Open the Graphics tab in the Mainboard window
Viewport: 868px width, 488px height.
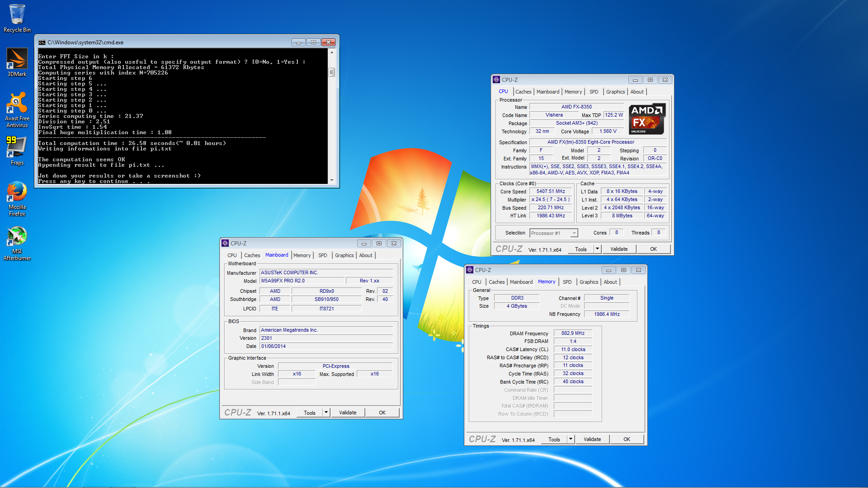point(344,255)
